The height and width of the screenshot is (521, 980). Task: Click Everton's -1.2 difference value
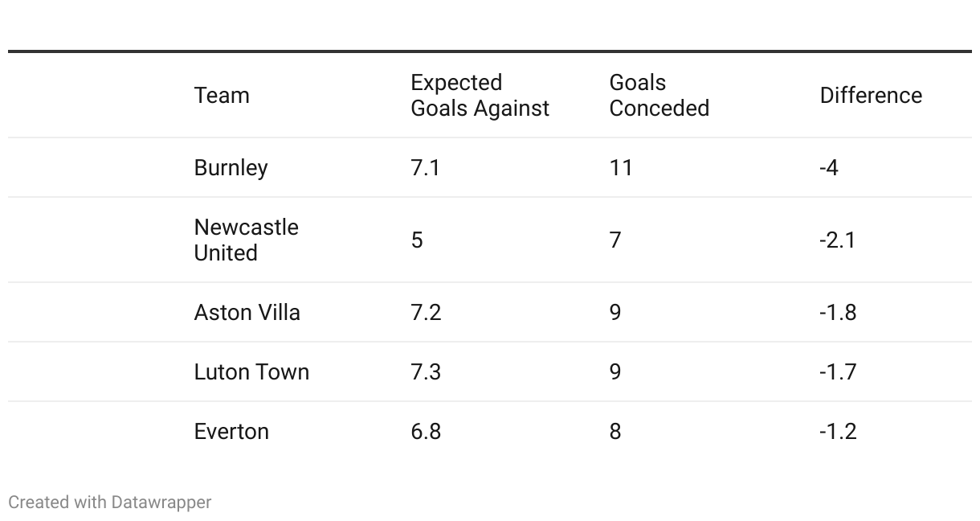(838, 431)
